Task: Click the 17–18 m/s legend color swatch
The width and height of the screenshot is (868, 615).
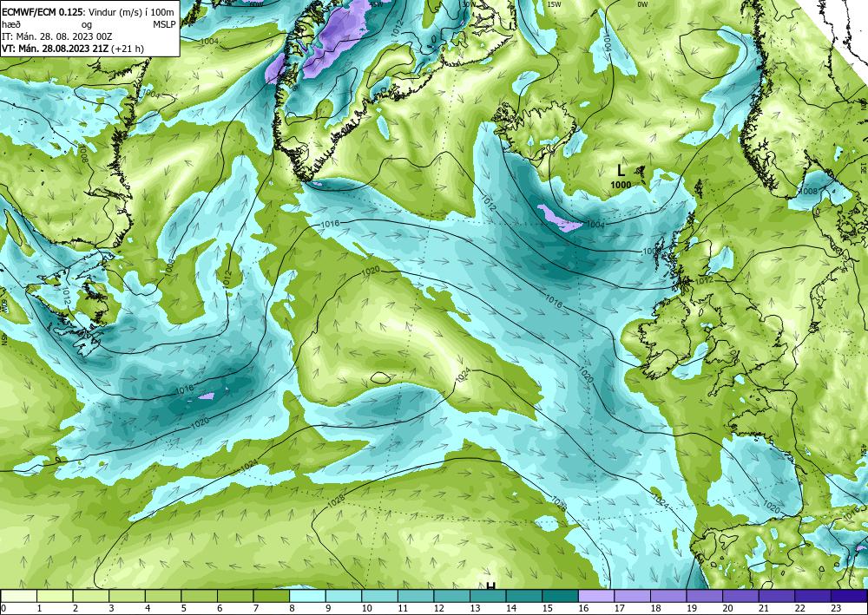Action: click(x=633, y=596)
